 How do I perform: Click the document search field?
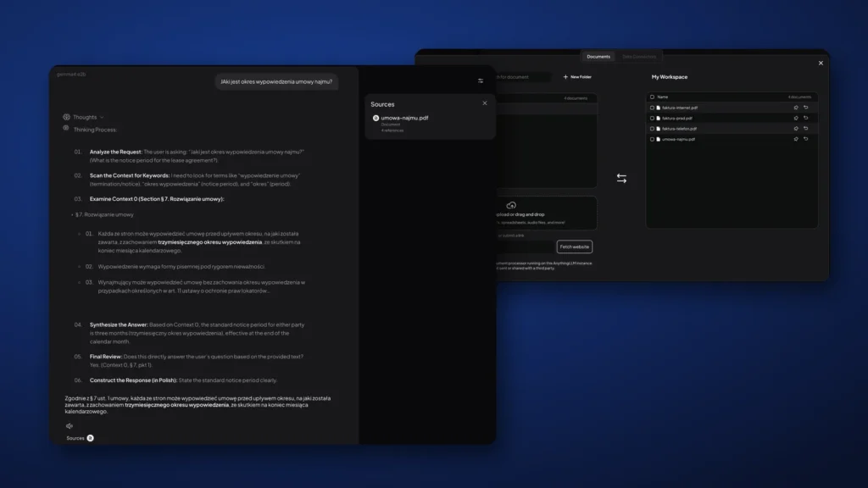[x=523, y=77]
